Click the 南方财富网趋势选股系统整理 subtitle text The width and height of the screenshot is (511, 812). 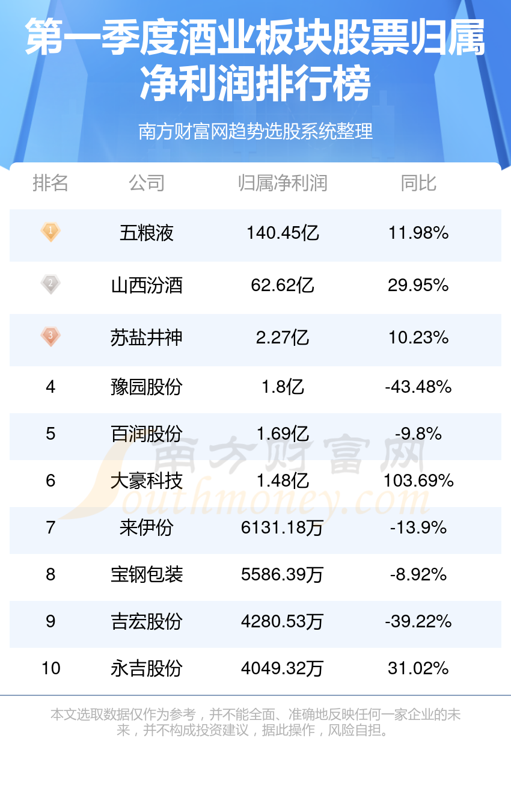pos(255,131)
